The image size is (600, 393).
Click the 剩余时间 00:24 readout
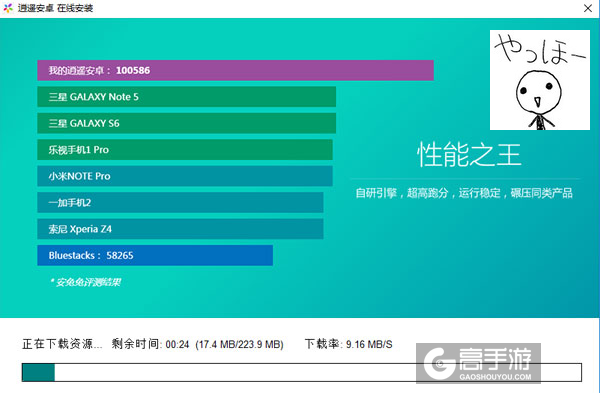[x=150, y=344]
